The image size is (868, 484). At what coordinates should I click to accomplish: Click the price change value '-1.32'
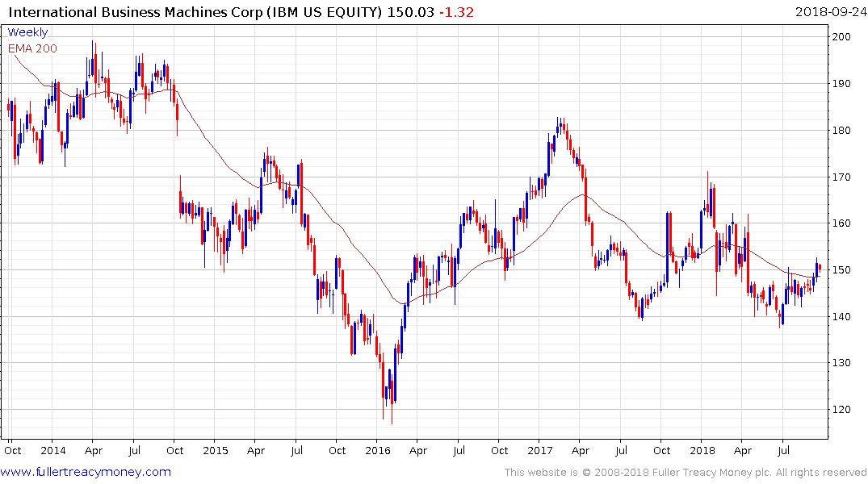coord(457,12)
